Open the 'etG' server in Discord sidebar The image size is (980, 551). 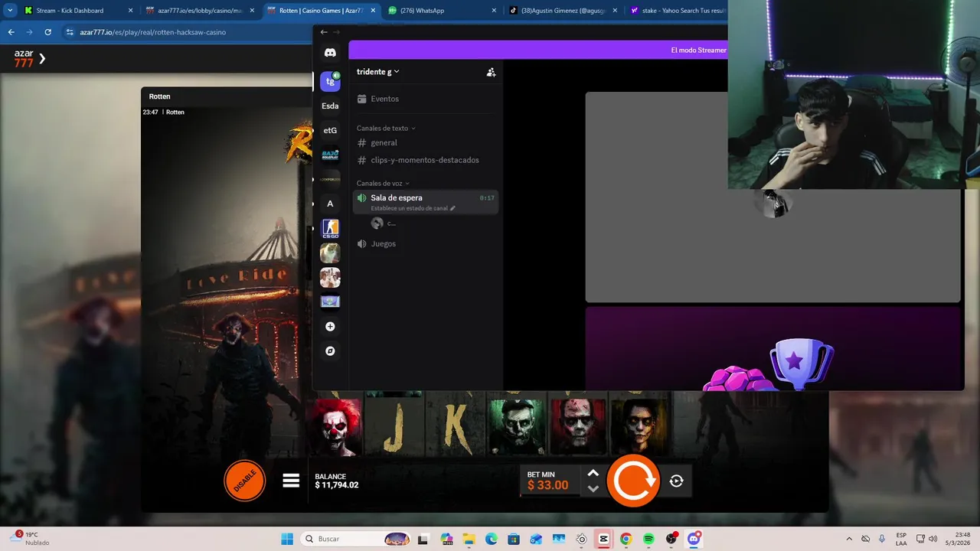pos(330,130)
